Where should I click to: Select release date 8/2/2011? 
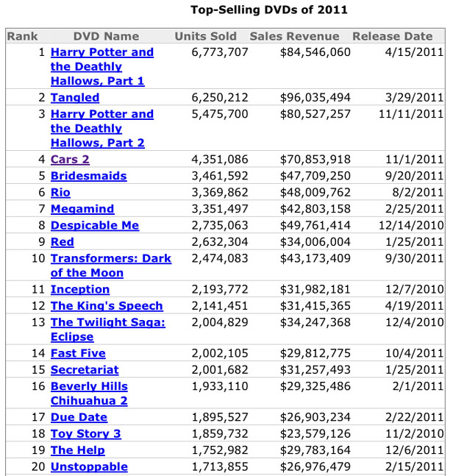click(418, 193)
